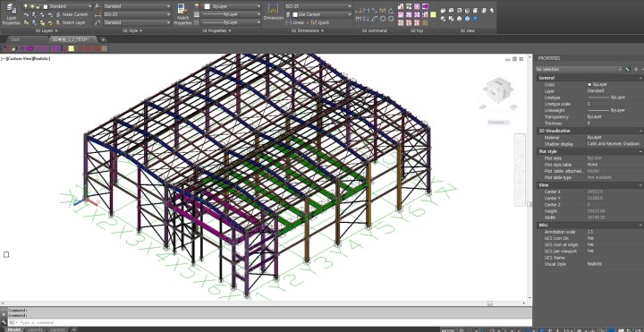This screenshot has height=332, width=644.
Task: Click the circle tool in SK command
Action: 383,19
